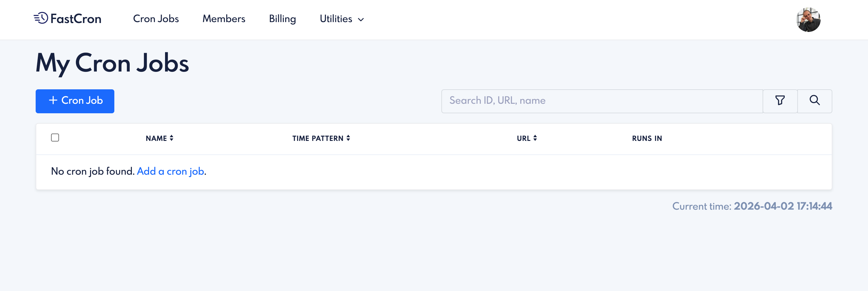Click the chevron next to Utilities
Image resolution: width=868 pixels, height=291 pixels.
[361, 20]
